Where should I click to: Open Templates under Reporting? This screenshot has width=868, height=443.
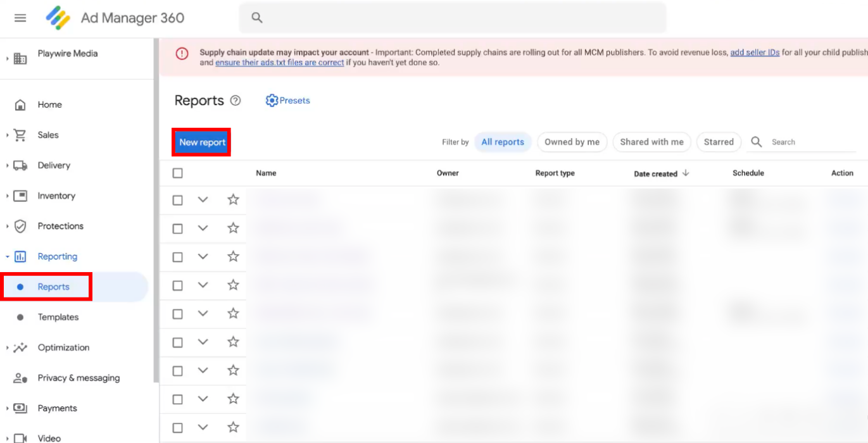point(58,318)
